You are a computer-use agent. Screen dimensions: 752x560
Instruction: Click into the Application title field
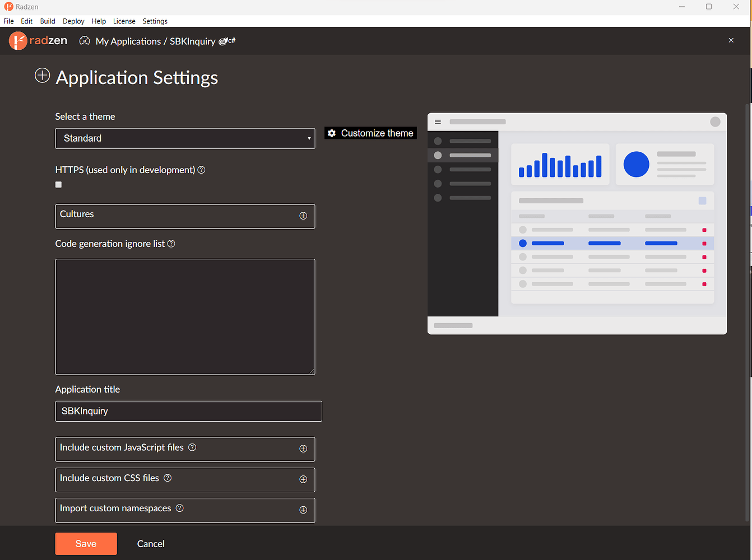pos(188,411)
